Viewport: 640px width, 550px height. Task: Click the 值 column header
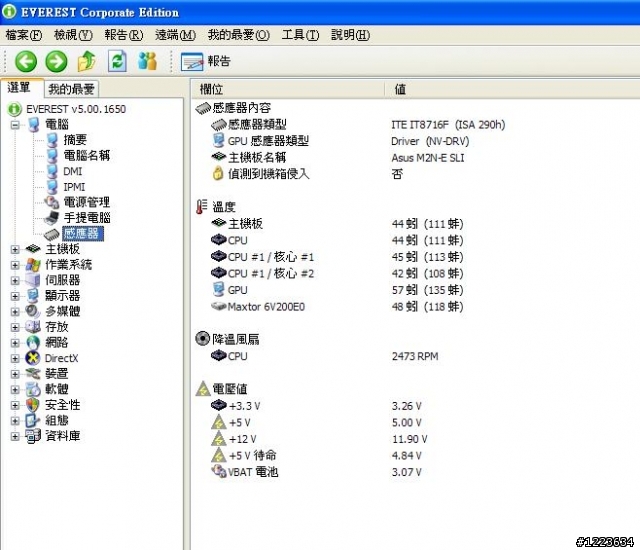[x=512, y=89]
